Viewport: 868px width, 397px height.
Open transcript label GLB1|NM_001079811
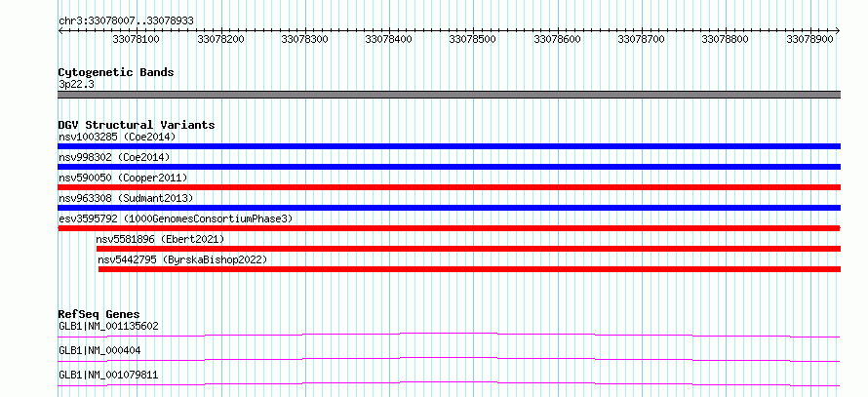pyautogui.click(x=108, y=375)
